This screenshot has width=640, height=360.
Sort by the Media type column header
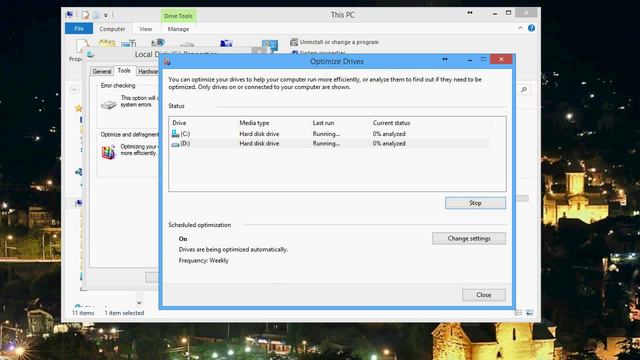pyautogui.click(x=254, y=123)
